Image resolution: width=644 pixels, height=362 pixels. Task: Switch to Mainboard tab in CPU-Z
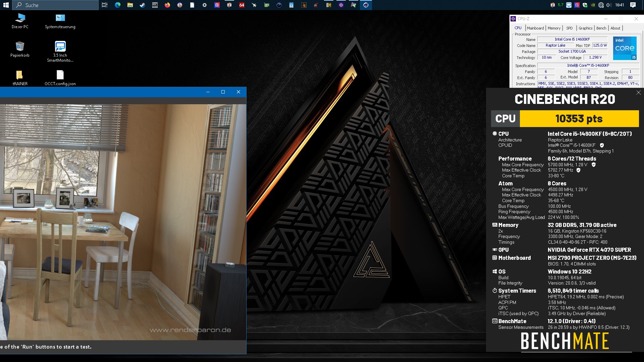tap(535, 28)
